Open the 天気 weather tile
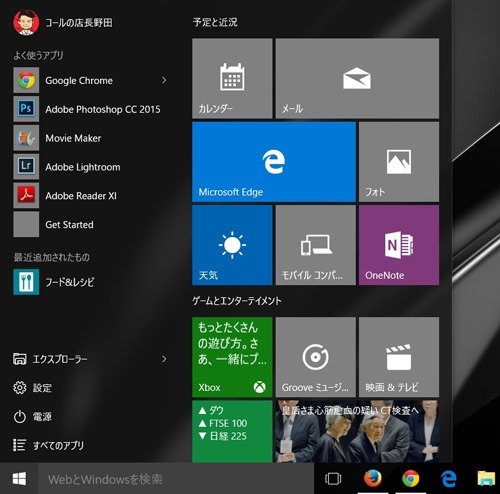The height and width of the screenshot is (494, 500). (232, 245)
